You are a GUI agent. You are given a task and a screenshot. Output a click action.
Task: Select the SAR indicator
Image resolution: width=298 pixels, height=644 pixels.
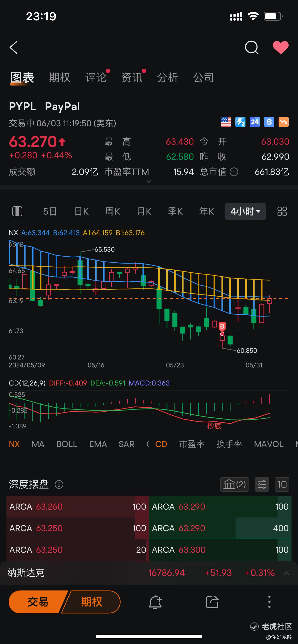click(x=127, y=444)
